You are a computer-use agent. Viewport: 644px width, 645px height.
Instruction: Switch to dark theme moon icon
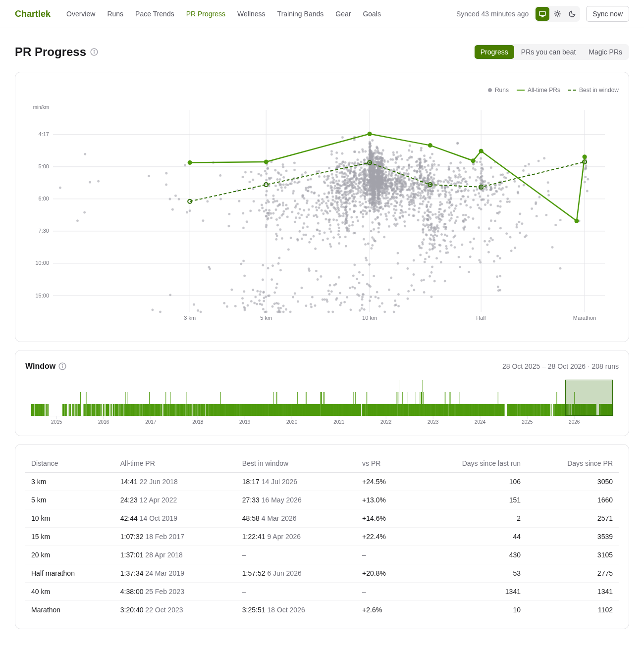coord(572,14)
